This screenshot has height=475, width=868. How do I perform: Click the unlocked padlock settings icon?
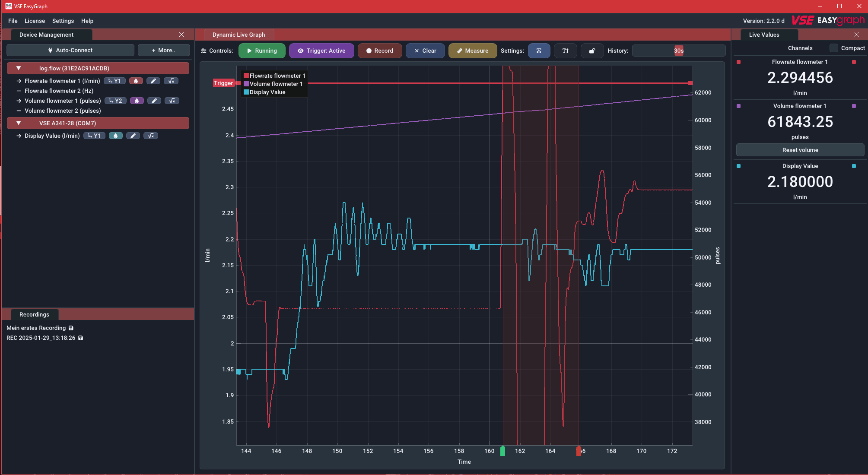(592, 51)
